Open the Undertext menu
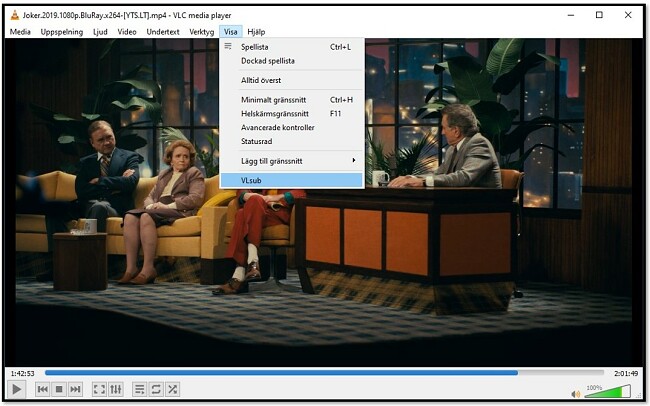This screenshot has height=406, width=650. (x=163, y=32)
